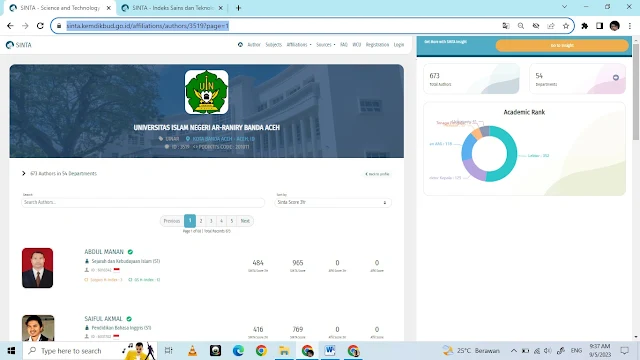Show hidden system tray icons
The width and height of the screenshot is (640, 360).
point(513,351)
